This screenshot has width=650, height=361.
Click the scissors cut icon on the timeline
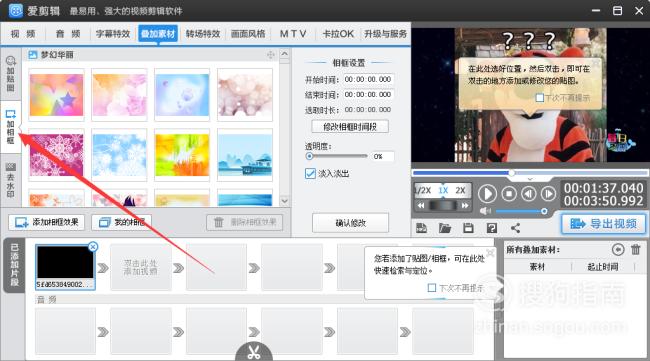tap(254, 352)
